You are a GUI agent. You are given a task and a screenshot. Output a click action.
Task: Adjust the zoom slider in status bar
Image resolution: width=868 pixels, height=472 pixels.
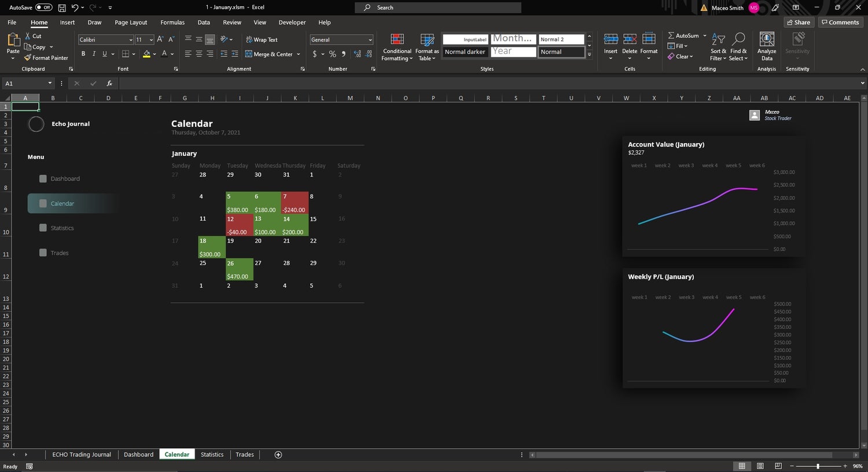818,466
